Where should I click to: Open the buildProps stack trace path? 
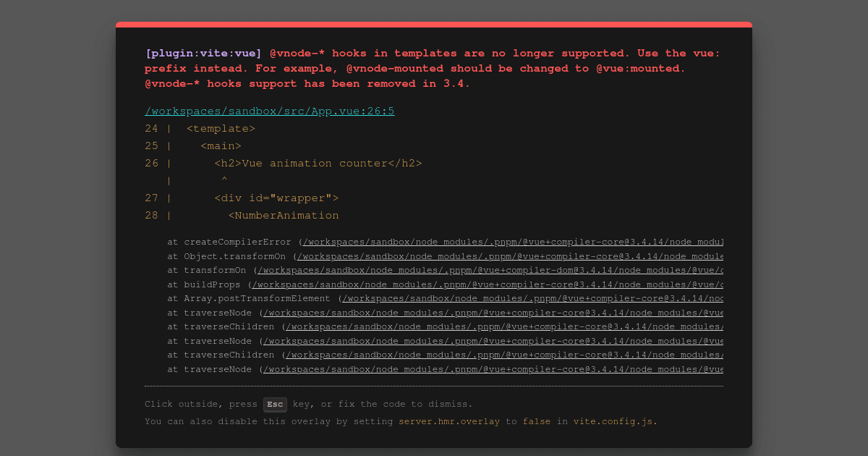tap(487, 284)
